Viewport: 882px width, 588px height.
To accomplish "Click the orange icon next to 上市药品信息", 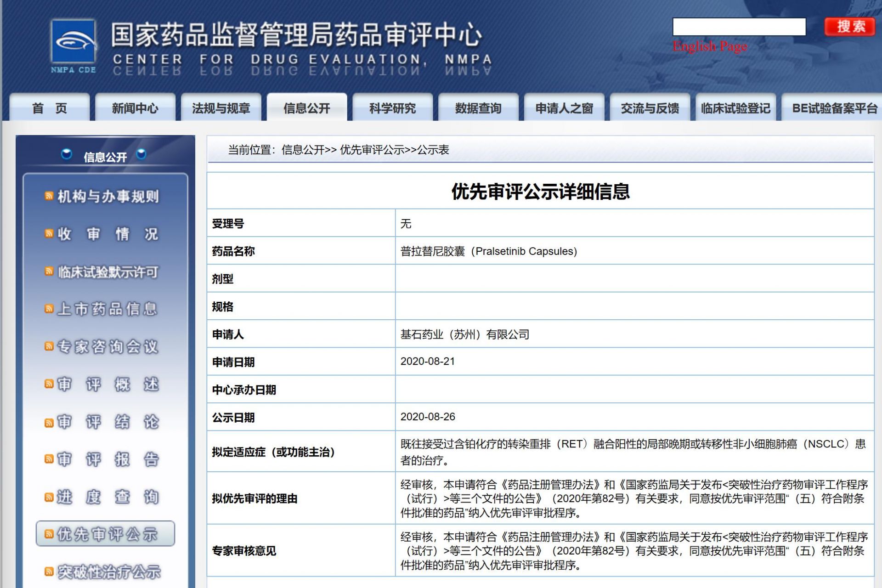I will click(49, 309).
